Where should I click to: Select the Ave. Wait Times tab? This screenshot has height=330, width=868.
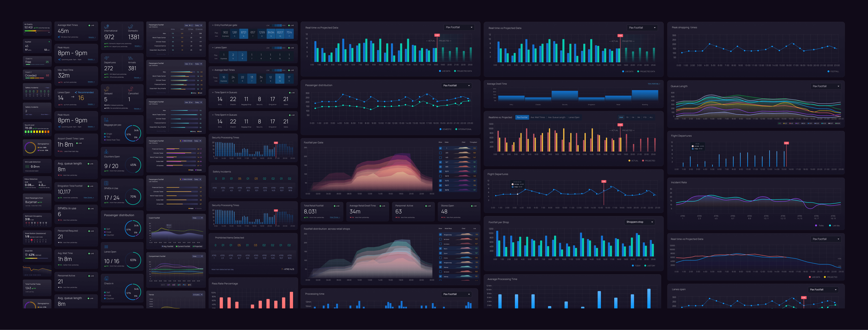[x=538, y=117]
